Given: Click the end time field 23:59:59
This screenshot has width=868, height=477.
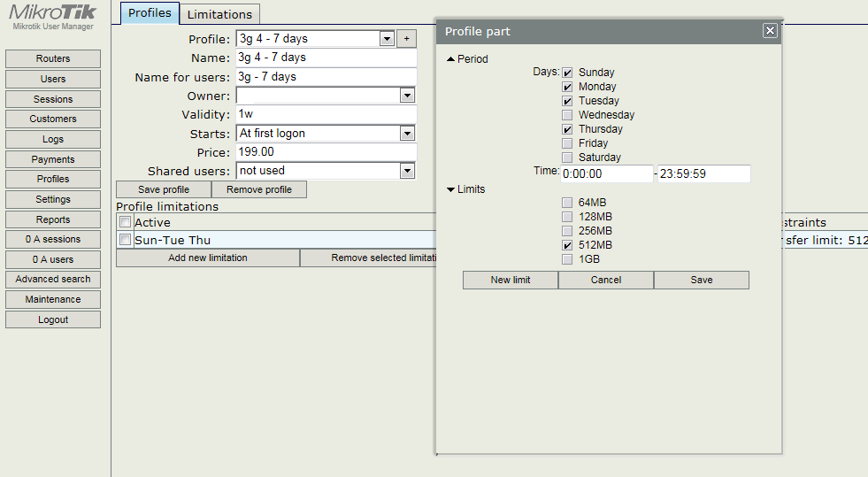Looking at the screenshot, I should pyautogui.click(x=703, y=173).
